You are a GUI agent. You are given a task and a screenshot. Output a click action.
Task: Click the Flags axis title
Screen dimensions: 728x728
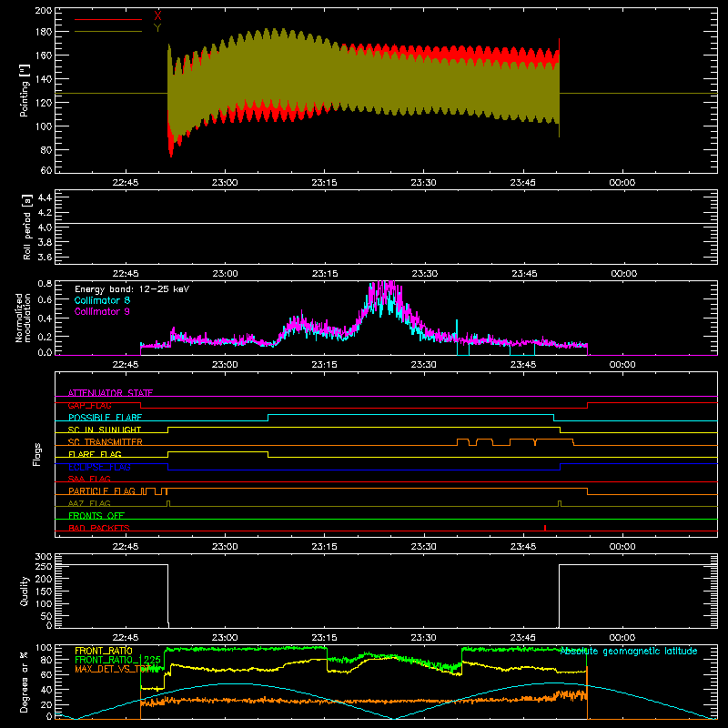coord(37,454)
